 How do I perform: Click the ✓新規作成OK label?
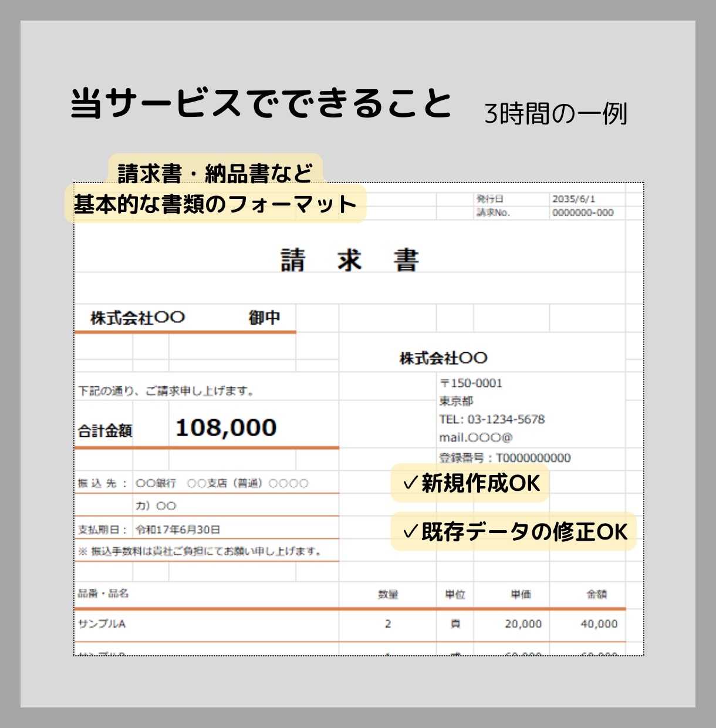click(x=471, y=483)
